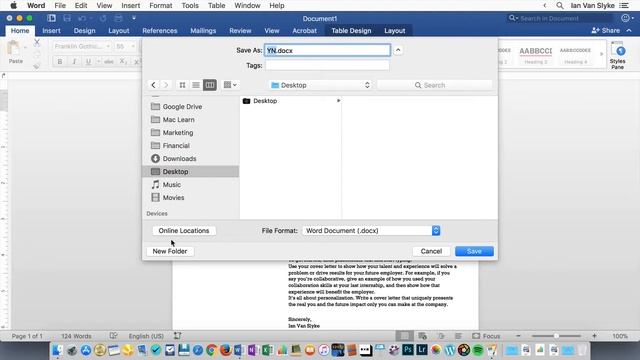Toggle Italic formatting in the ribbon
This screenshot has width=640, height=360.
[74, 62]
